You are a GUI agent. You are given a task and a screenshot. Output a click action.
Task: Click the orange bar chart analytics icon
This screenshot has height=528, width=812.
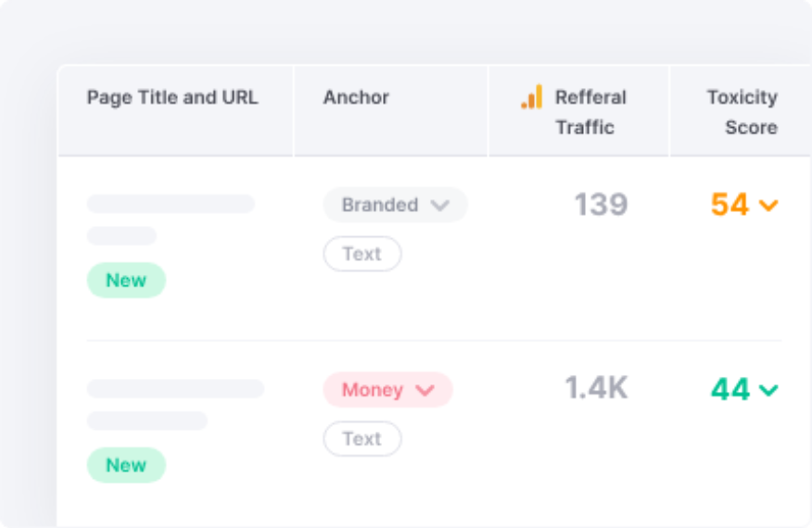pyautogui.click(x=532, y=96)
